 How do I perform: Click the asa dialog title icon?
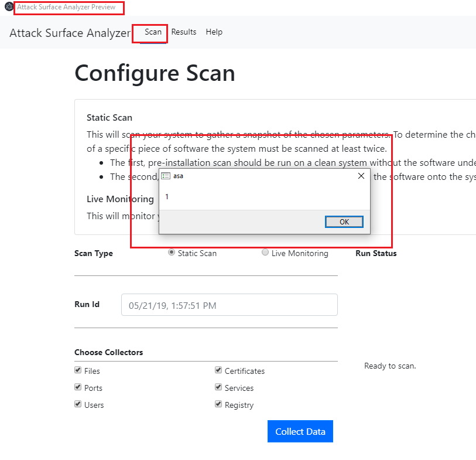(166, 176)
